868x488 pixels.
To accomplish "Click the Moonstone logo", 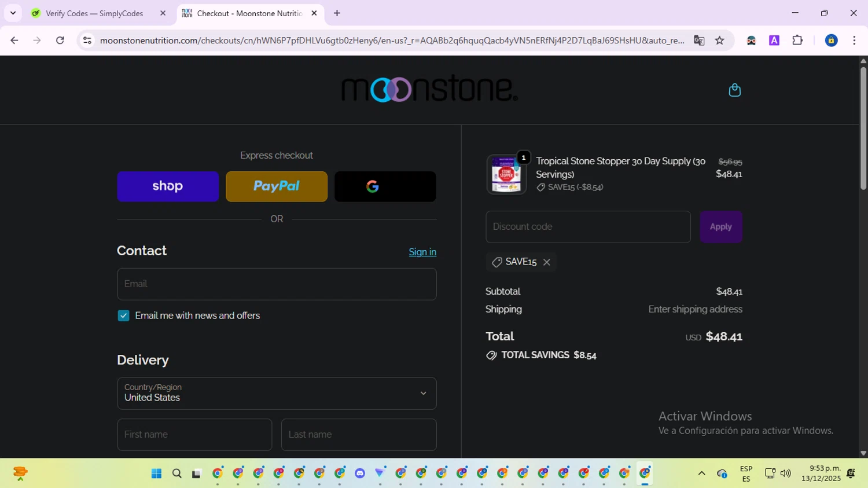I will (429, 89).
